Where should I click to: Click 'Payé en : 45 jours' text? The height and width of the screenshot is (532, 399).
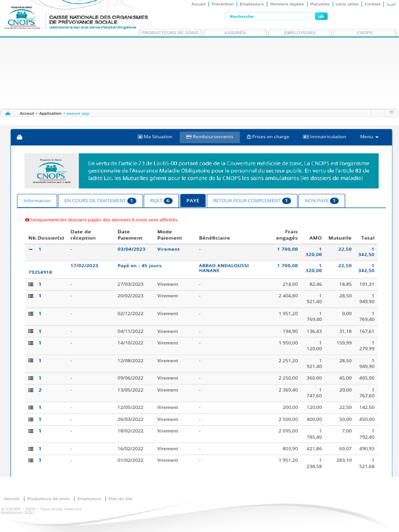(139, 265)
